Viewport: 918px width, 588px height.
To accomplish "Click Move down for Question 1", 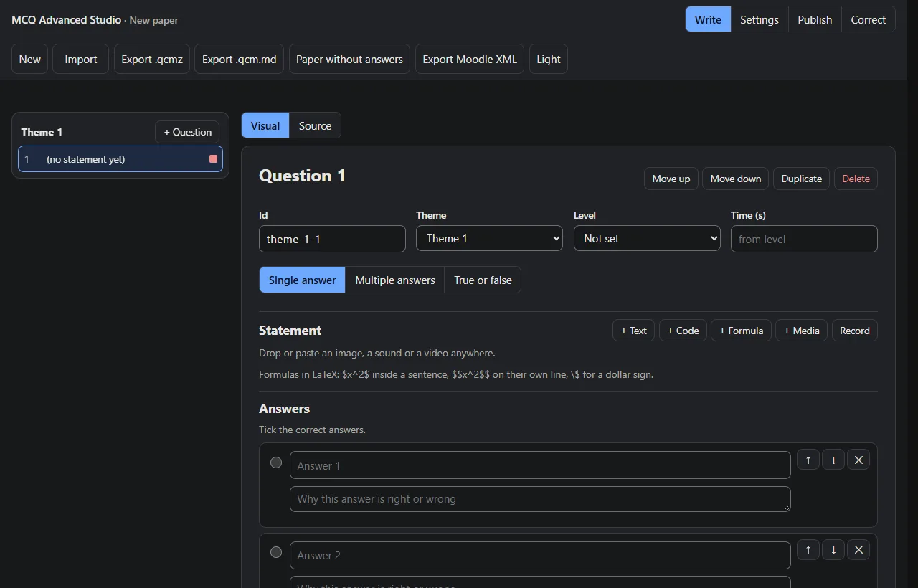I will [736, 179].
